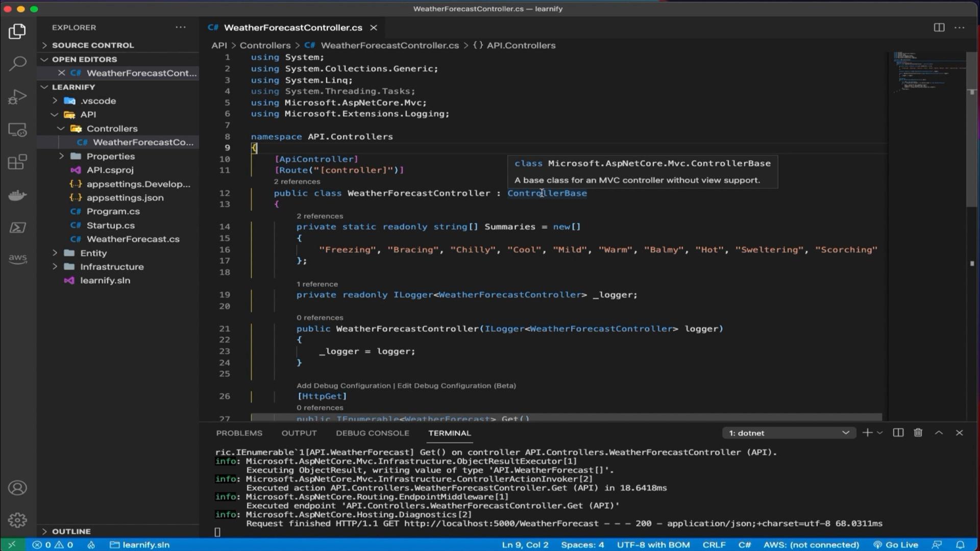Close the WeatherForecastController.cs editor tab
Image resolution: width=980 pixels, height=551 pixels.
[x=374, y=28]
